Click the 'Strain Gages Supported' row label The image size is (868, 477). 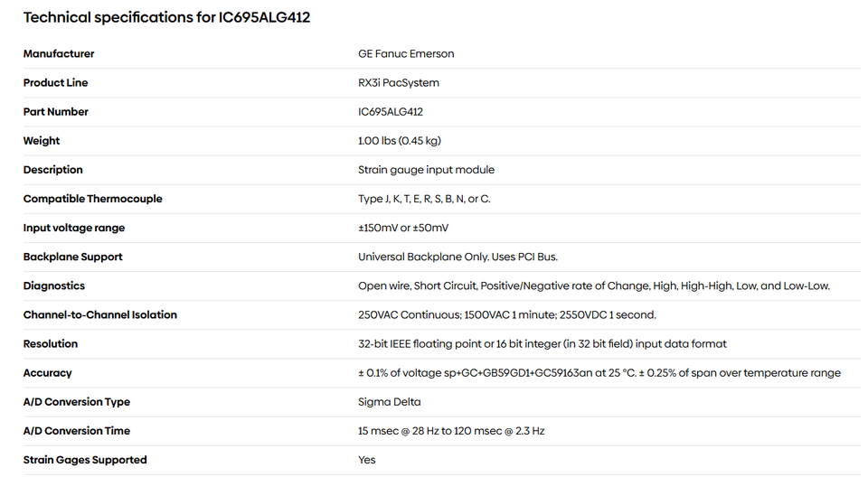pyautogui.click(x=85, y=460)
